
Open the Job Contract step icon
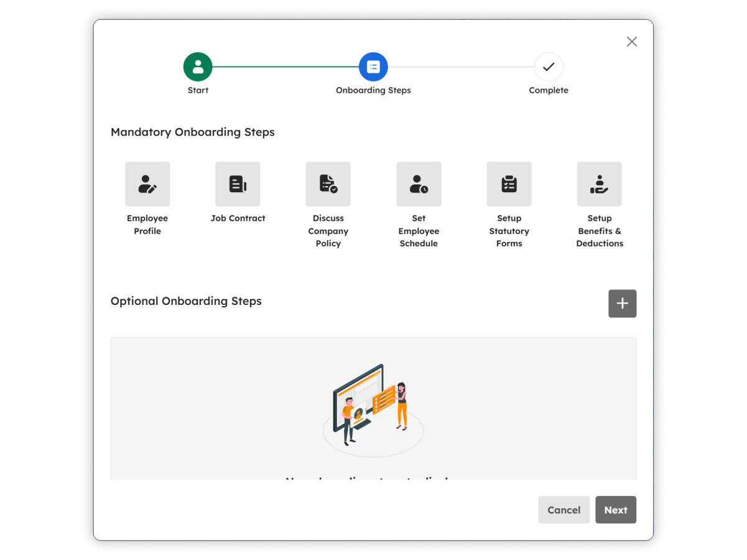pos(238,184)
